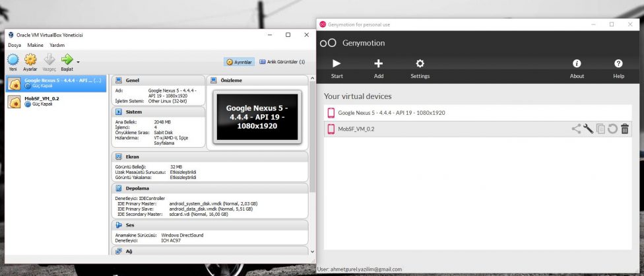This screenshot has height=276, width=644.
Task: Open the Makine menu
Action: pyautogui.click(x=35, y=45)
